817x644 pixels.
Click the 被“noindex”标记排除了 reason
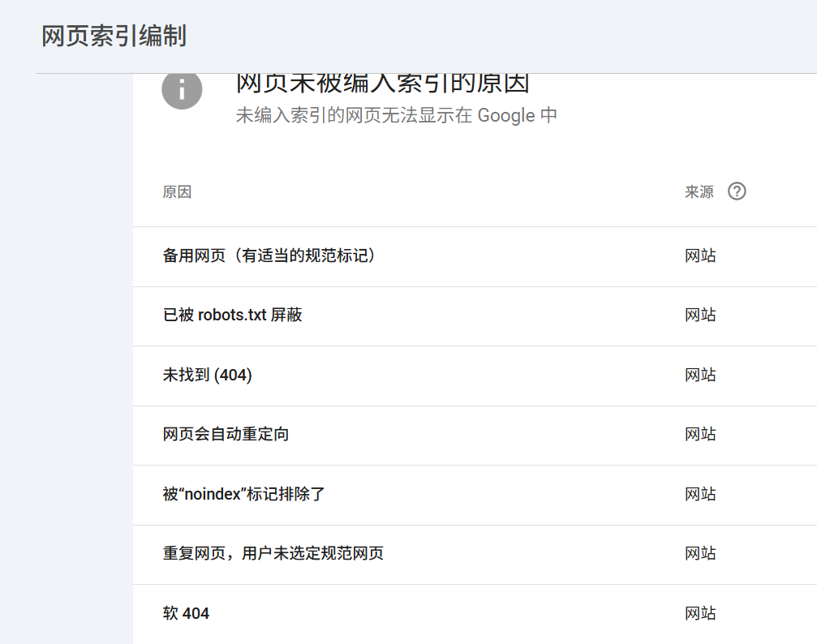(x=241, y=494)
